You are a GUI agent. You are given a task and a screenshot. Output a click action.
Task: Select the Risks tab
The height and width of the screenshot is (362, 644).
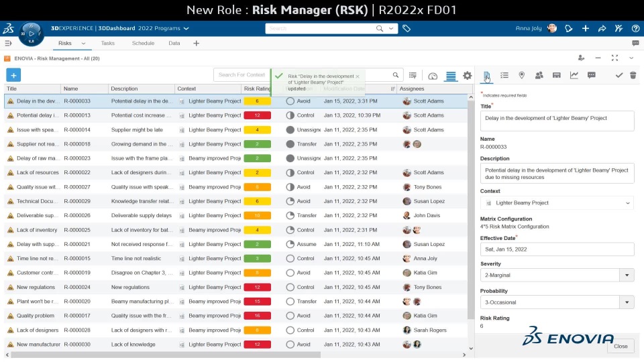pos(65,43)
